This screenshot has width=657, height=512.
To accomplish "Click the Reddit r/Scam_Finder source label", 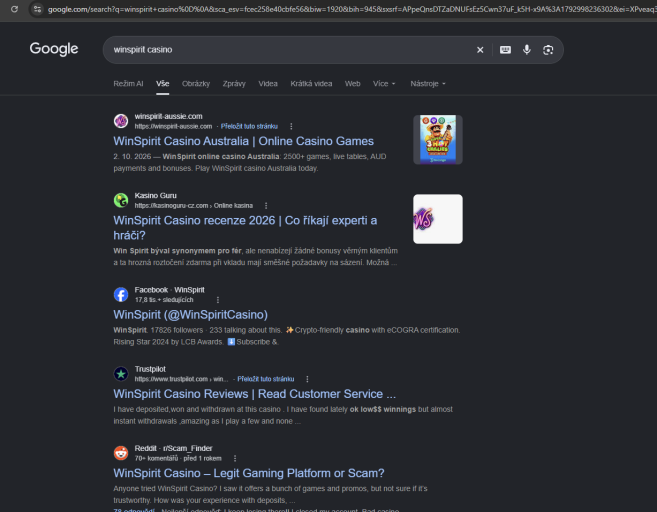I will 173,448.
